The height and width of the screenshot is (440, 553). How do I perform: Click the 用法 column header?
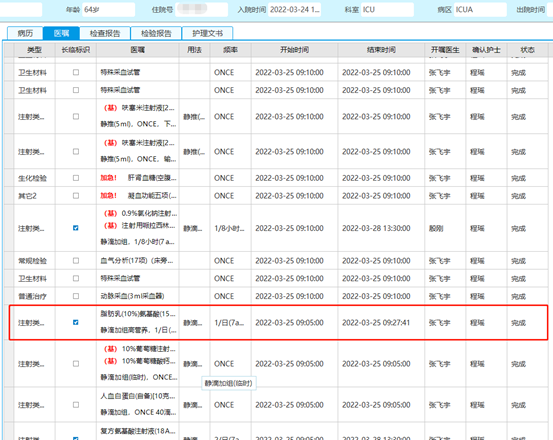(194, 50)
